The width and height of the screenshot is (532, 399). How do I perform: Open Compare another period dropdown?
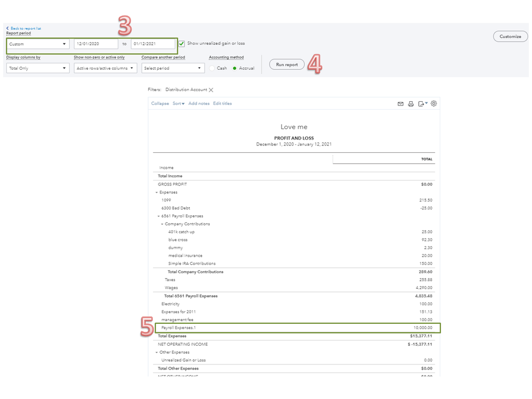tap(173, 68)
